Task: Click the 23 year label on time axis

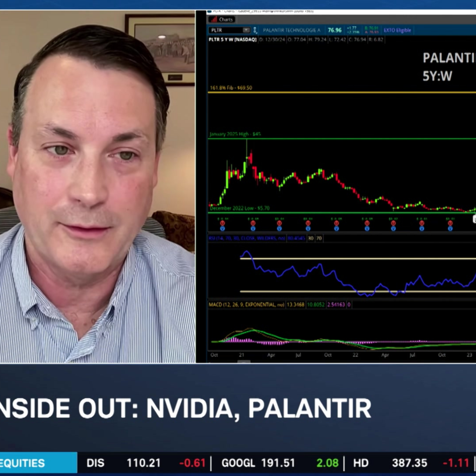Action: coord(469,355)
